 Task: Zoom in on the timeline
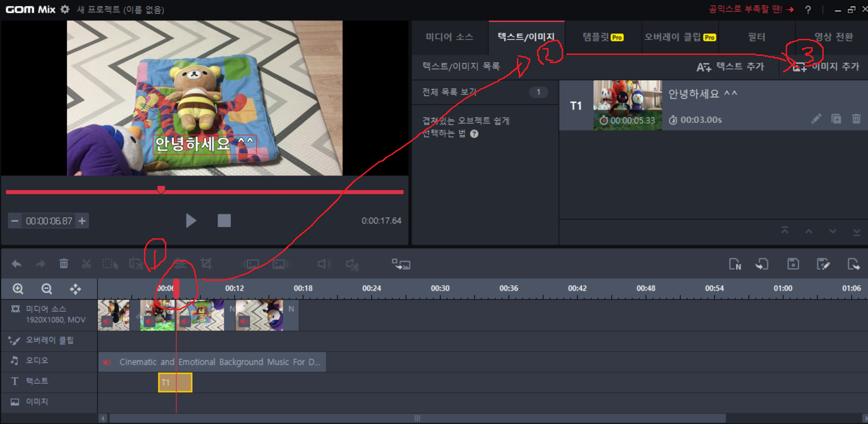click(x=18, y=289)
